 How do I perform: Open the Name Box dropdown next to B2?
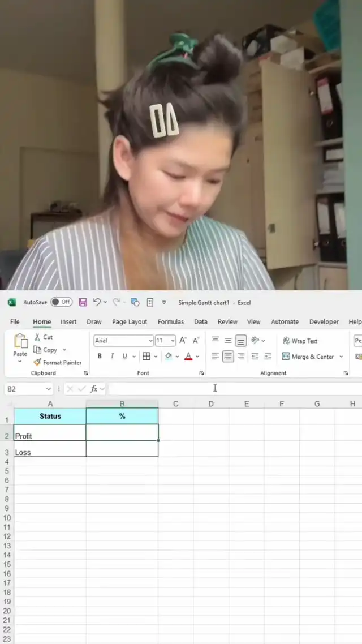point(48,389)
